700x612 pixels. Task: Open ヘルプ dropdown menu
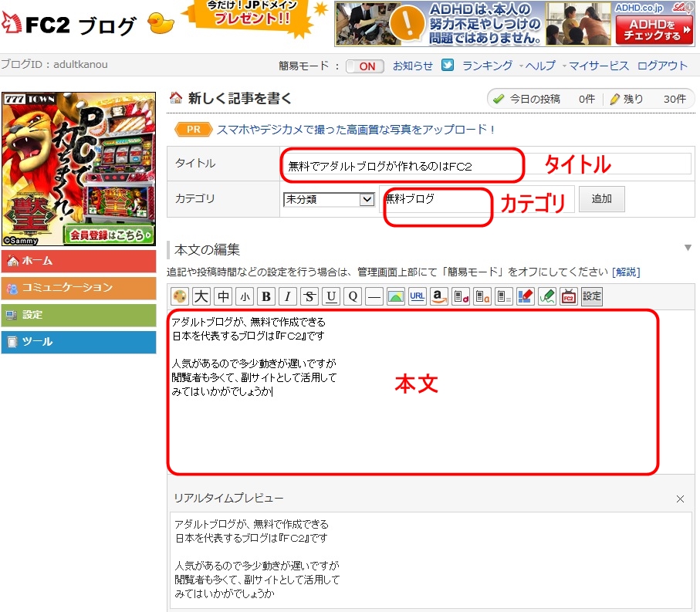click(x=540, y=66)
